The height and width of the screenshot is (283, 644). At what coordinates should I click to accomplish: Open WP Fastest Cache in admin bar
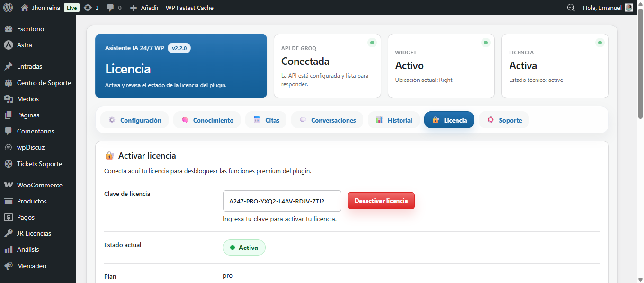(189, 8)
